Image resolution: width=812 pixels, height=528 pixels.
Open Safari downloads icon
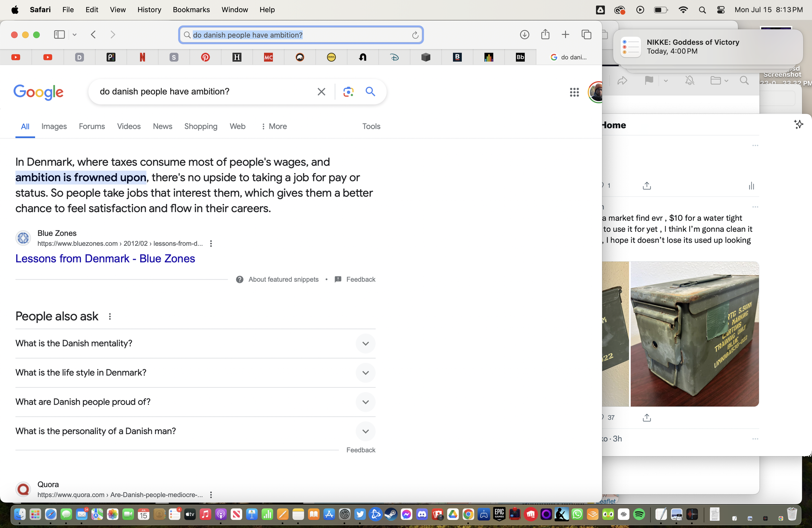point(524,34)
